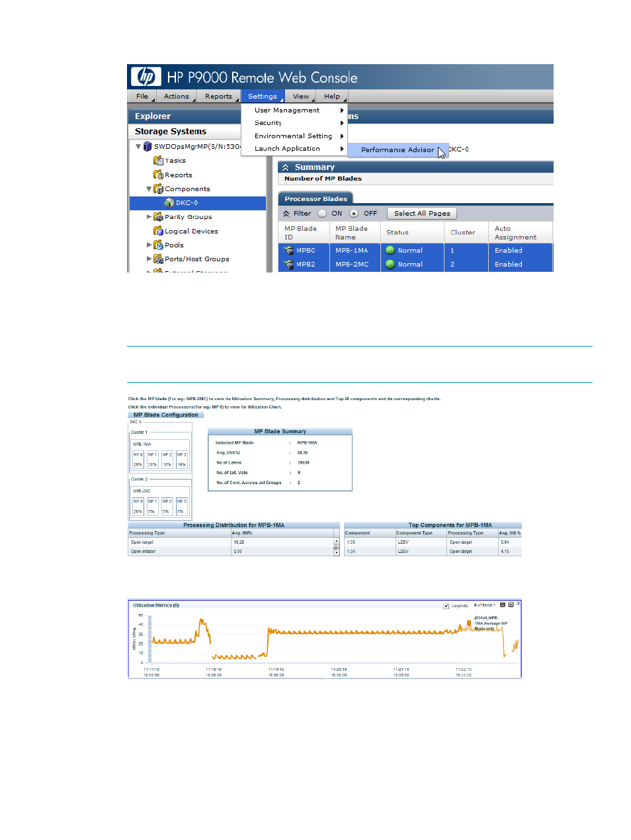Select the Open-initiator processing type row

[x=231, y=552]
